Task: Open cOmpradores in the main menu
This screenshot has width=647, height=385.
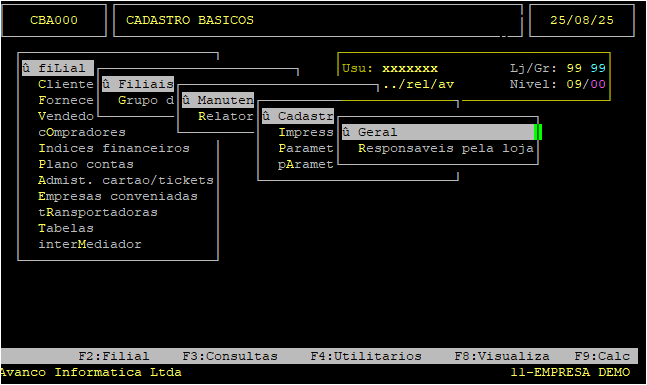Action: point(82,132)
